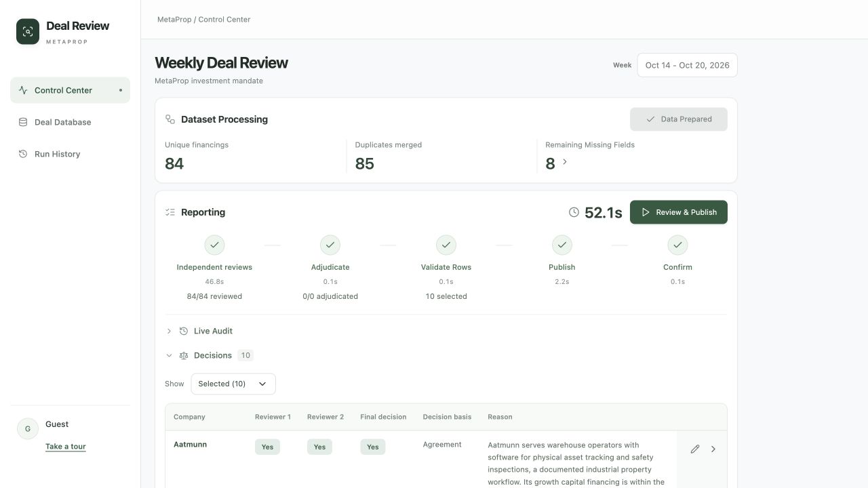This screenshot has height=488, width=868.
Task: Expand the Live Audit section
Action: click(x=170, y=331)
